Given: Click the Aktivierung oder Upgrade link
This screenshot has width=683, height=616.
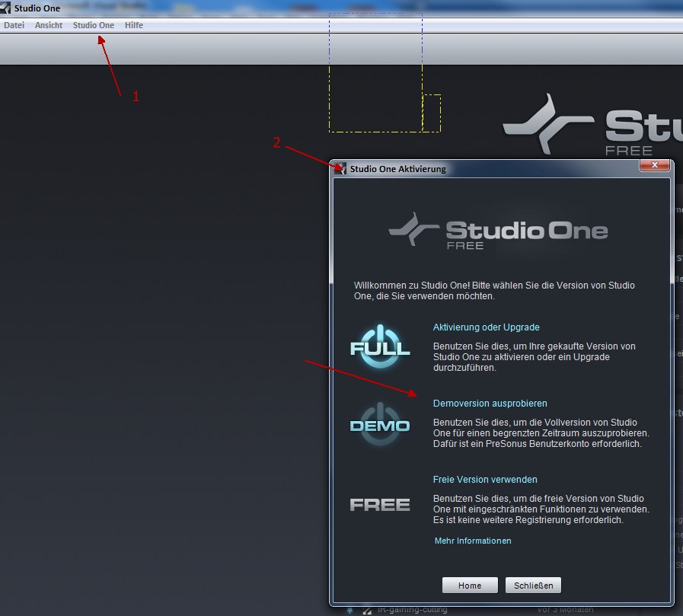Looking at the screenshot, I should tap(486, 327).
